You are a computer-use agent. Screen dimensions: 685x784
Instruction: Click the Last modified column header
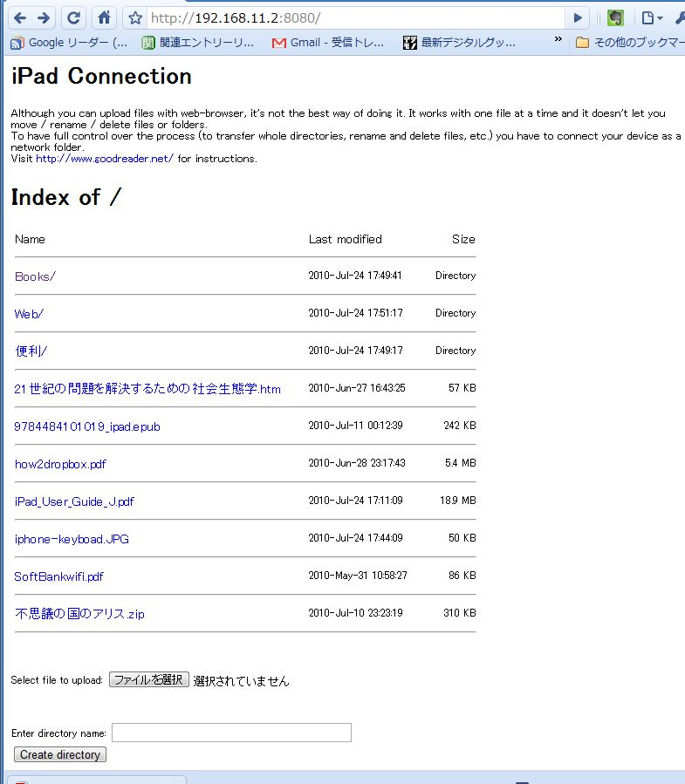(346, 240)
